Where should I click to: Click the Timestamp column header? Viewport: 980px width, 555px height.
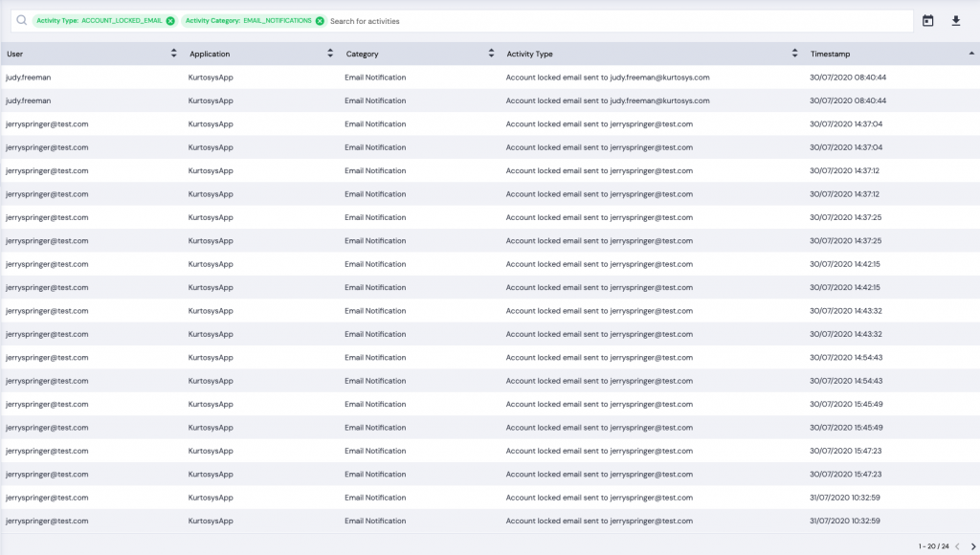click(x=830, y=55)
